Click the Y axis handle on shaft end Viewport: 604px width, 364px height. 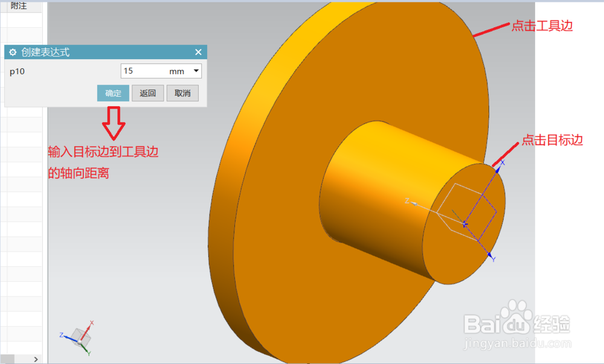491,257
